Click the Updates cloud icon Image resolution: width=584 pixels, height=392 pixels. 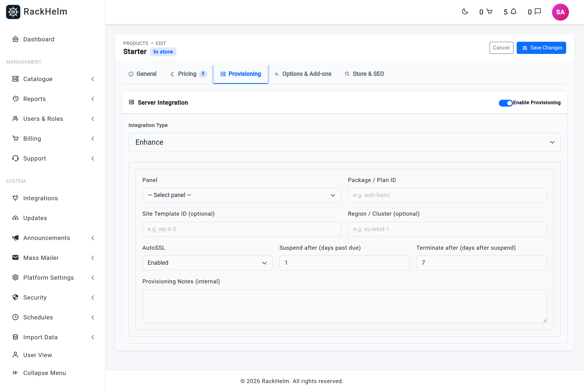pyautogui.click(x=15, y=218)
